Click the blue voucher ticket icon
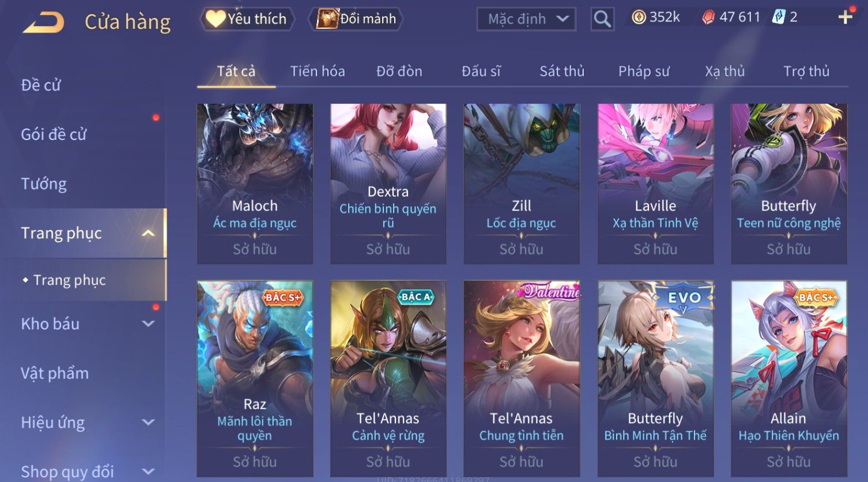The width and height of the screenshot is (868, 482). tap(779, 17)
